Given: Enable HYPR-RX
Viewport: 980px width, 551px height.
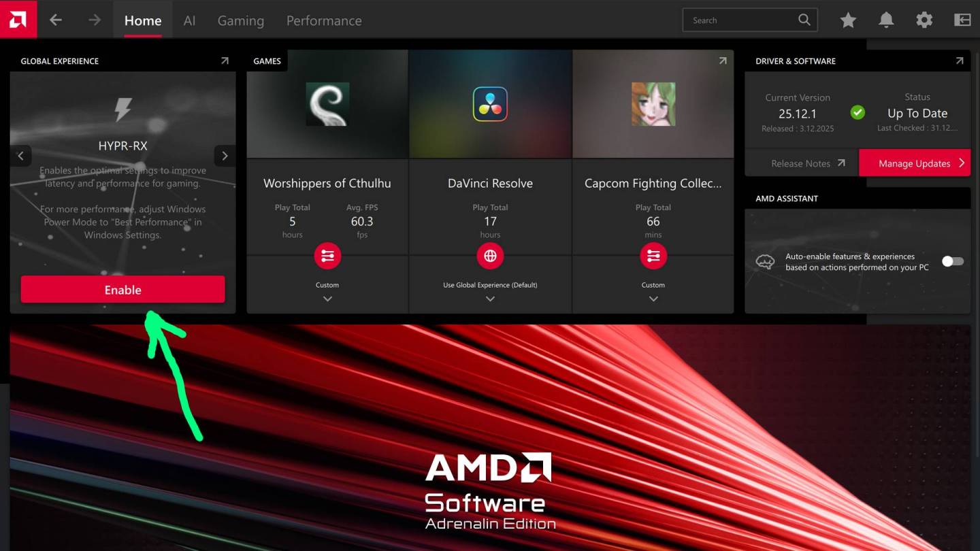Looking at the screenshot, I should (122, 290).
